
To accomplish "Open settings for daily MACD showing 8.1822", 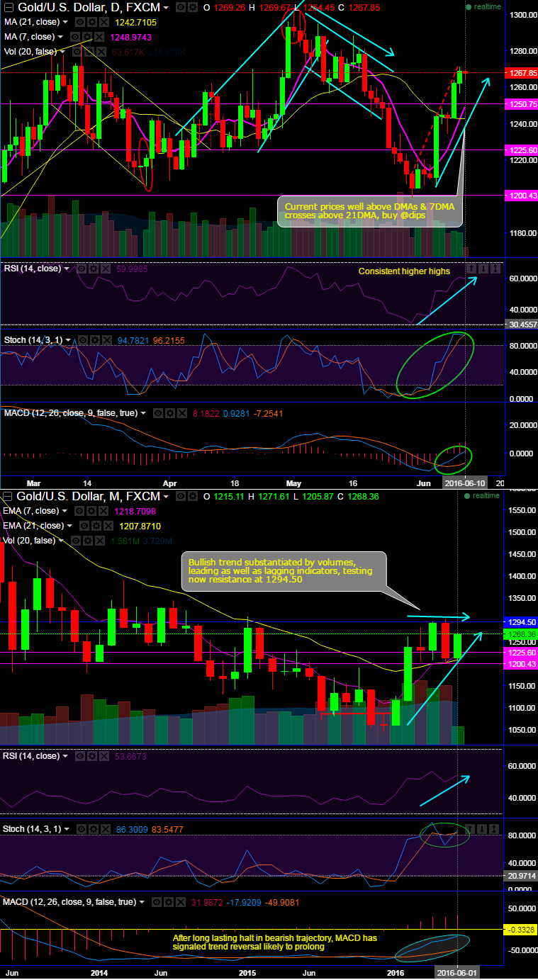I will tap(170, 412).
